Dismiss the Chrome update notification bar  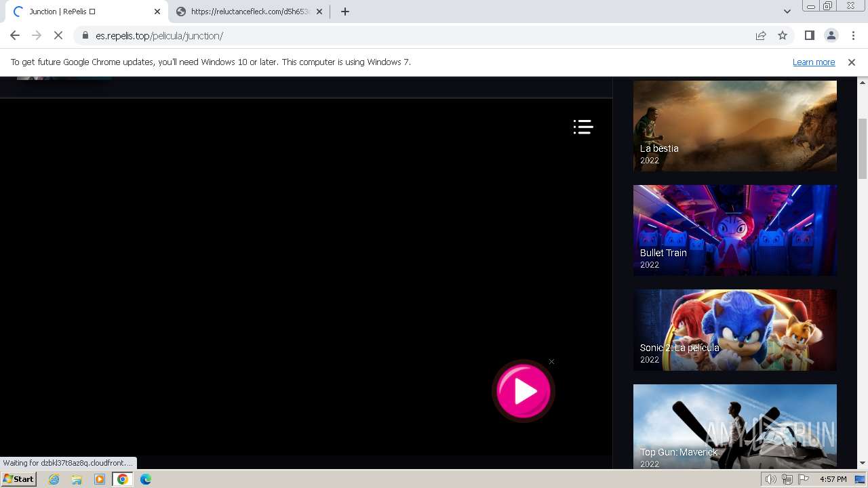852,62
